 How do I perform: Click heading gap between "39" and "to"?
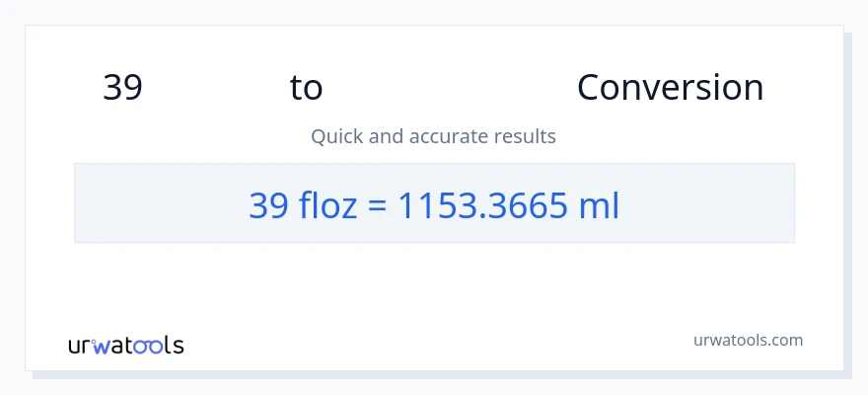click(x=215, y=88)
